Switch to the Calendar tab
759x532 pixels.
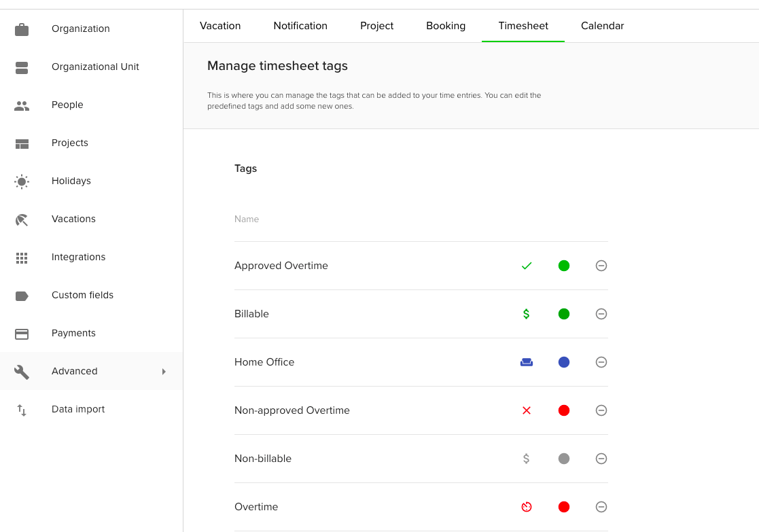(602, 25)
